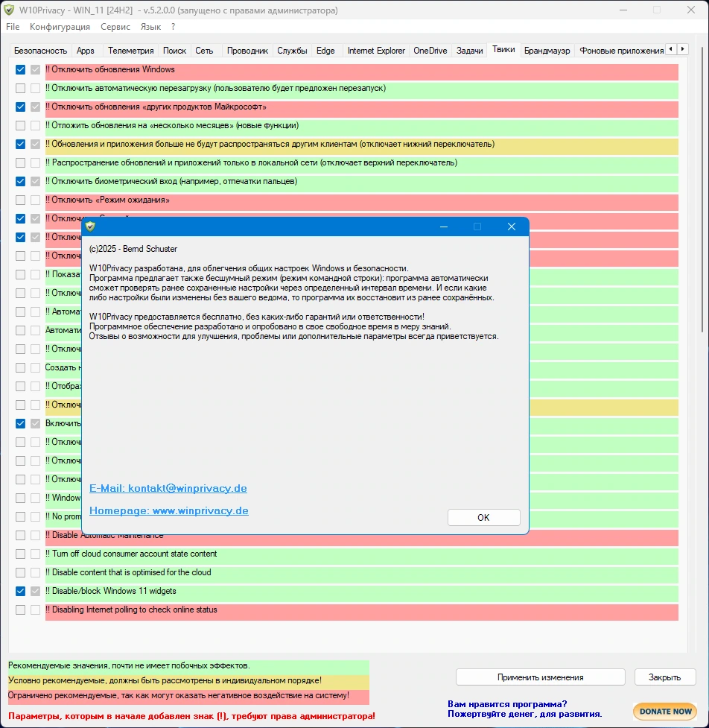Viewport: 709px width, 728px height.
Task: Switch to the Проводник tab
Action: click(x=247, y=51)
